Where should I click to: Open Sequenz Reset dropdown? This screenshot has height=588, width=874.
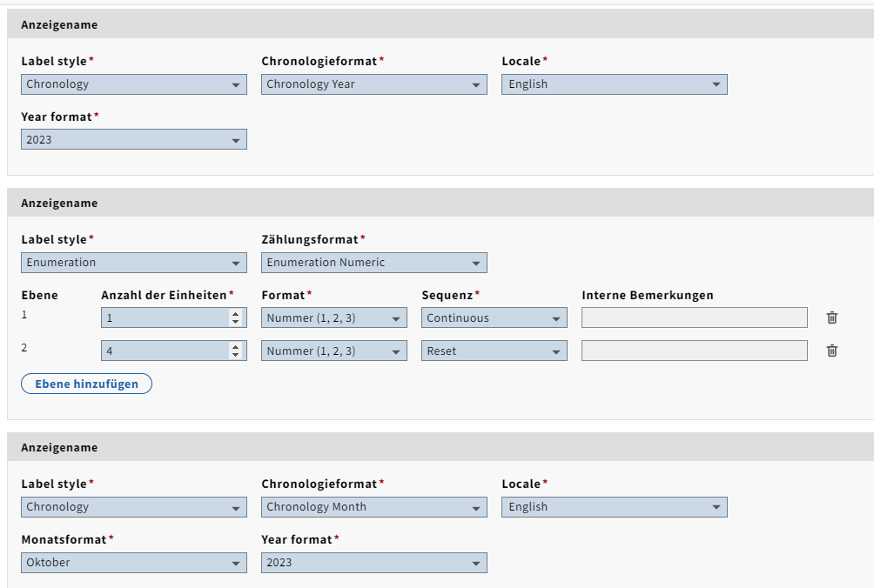point(494,351)
